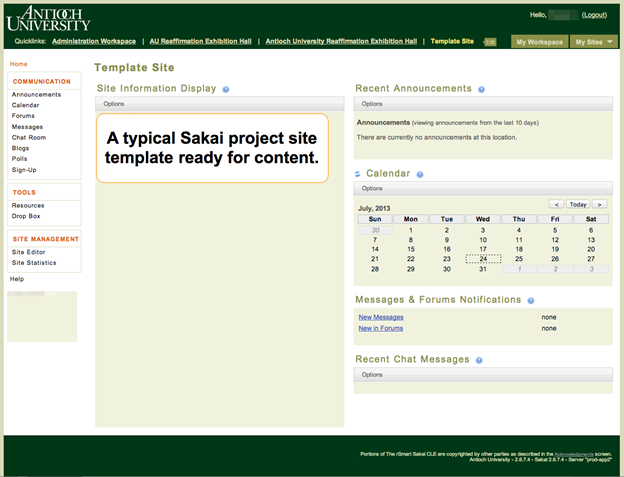Open the Acknowledgments link in footer

coord(574,454)
